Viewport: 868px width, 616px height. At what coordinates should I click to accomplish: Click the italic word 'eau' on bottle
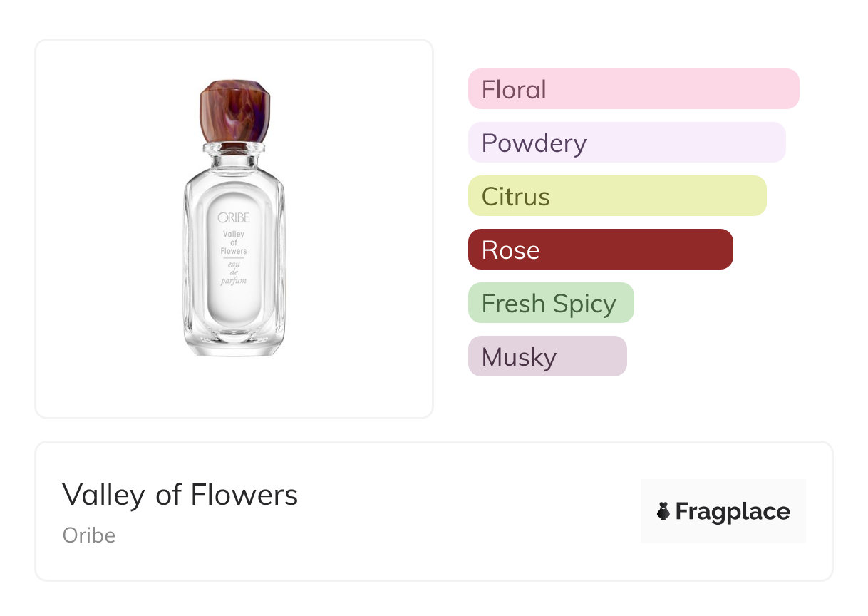click(x=234, y=265)
